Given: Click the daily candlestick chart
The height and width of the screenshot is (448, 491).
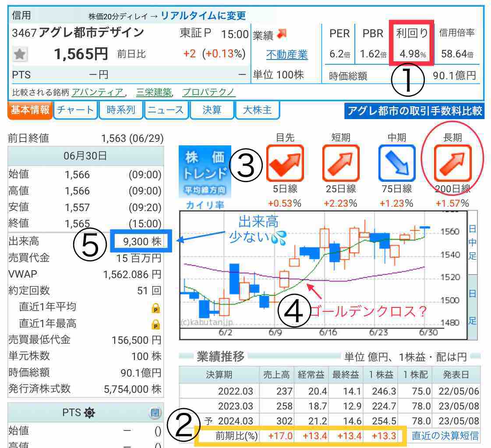Looking at the screenshot, I should tap(324, 275).
